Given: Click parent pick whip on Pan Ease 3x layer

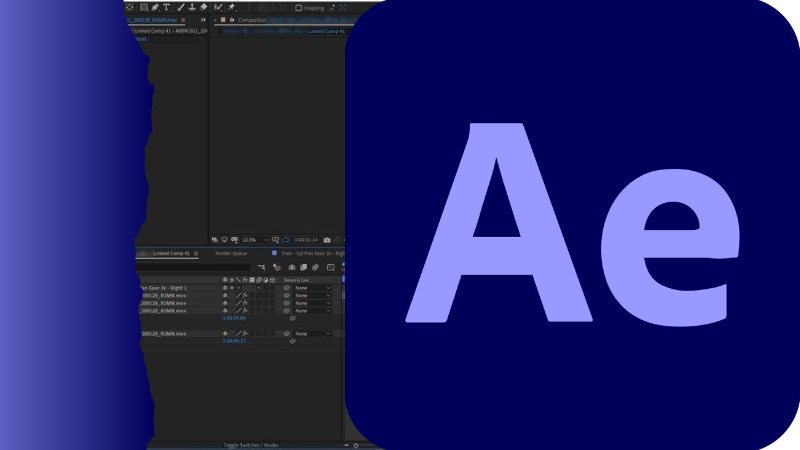Looking at the screenshot, I should pos(287,288).
